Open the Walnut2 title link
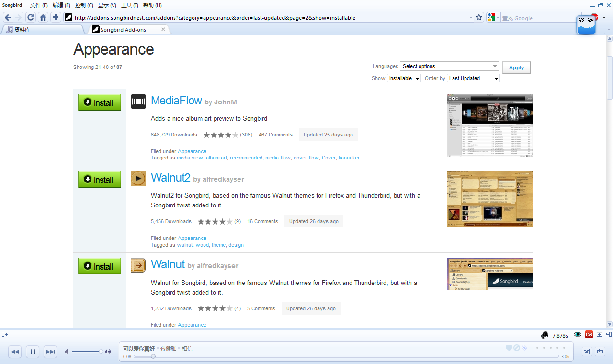The height and width of the screenshot is (364, 613). (x=171, y=178)
